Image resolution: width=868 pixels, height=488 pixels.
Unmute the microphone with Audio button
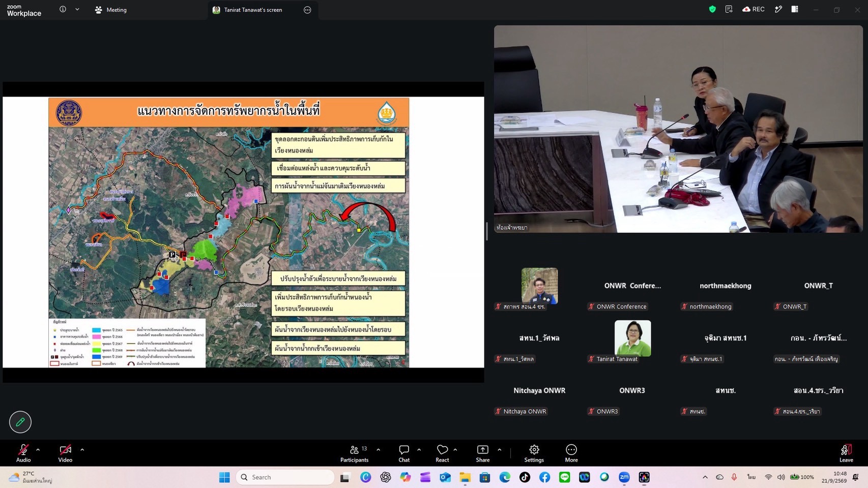coord(23,453)
